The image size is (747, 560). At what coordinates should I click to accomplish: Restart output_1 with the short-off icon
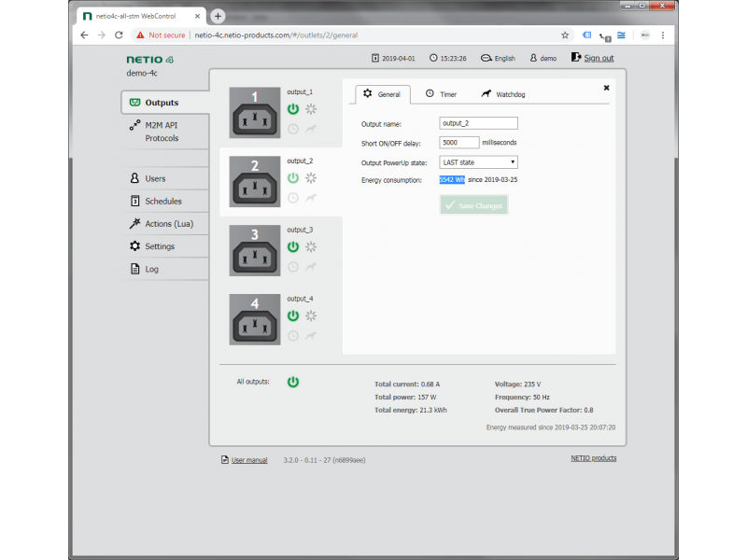coord(311,109)
